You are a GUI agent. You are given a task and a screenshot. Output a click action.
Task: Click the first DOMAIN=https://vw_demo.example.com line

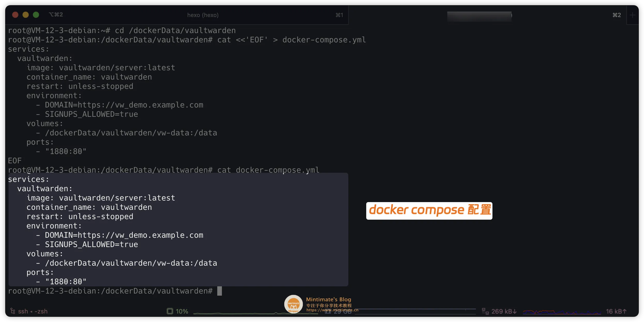click(x=124, y=105)
